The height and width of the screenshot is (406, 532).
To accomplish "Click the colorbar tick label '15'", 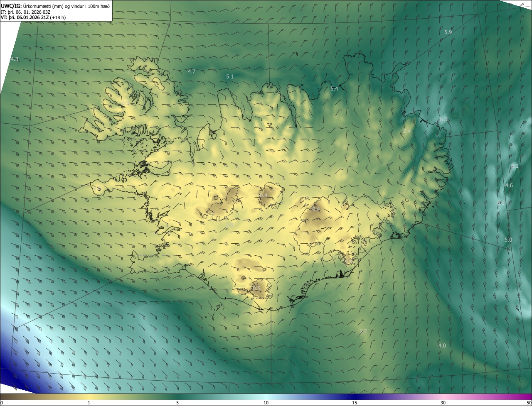I will (355, 403).
